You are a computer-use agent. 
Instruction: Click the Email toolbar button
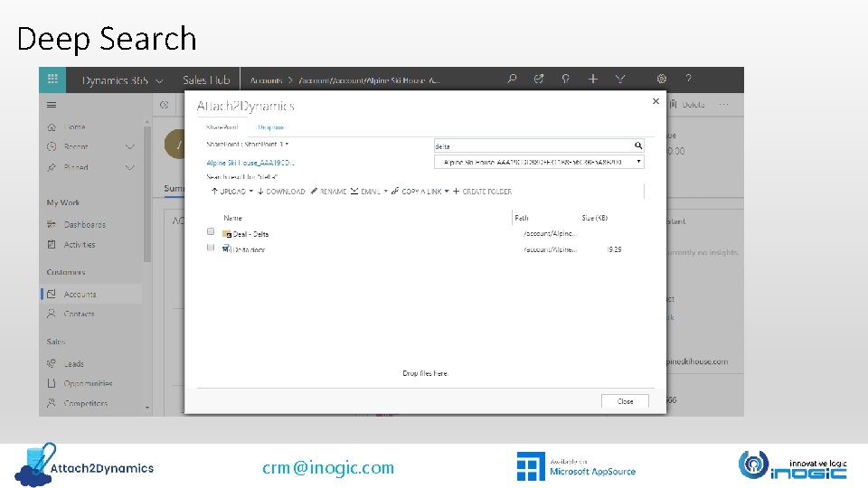pos(365,192)
